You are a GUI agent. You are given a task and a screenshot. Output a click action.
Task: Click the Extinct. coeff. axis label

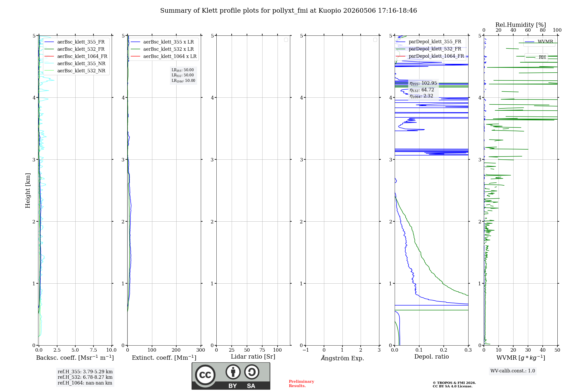tap(164, 358)
